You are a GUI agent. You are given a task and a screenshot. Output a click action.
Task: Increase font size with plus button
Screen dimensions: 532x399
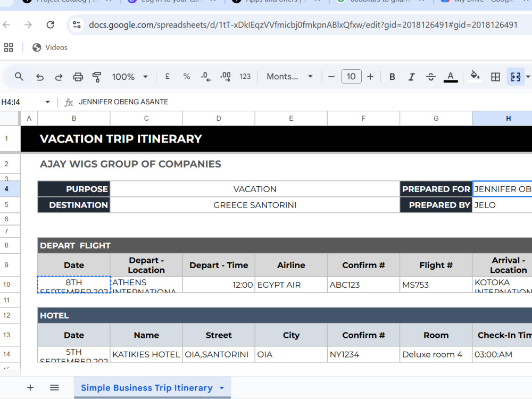point(370,77)
